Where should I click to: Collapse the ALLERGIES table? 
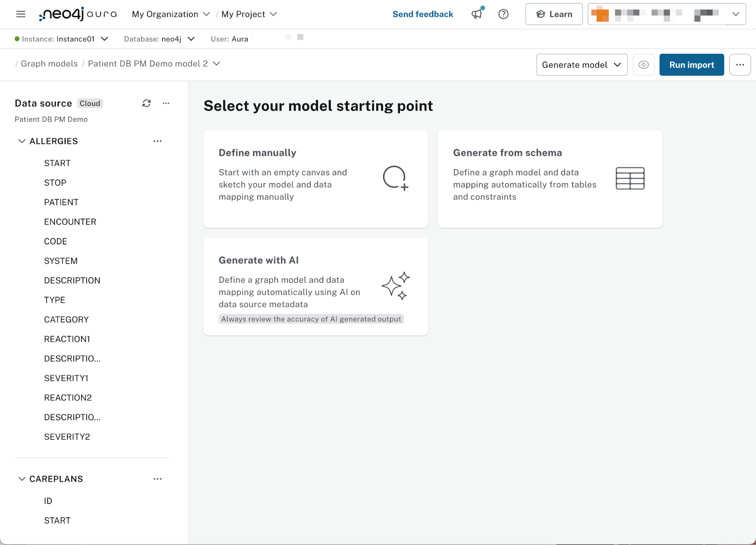pyautogui.click(x=22, y=141)
